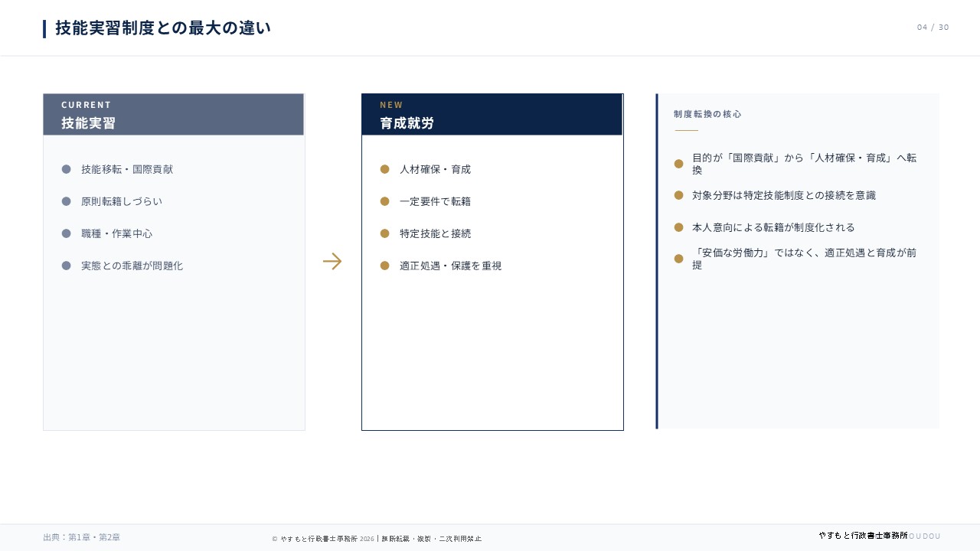Click the bullet text 実態との乖離が問題化
Image resolution: width=980 pixels, height=551 pixels.
tap(132, 266)
